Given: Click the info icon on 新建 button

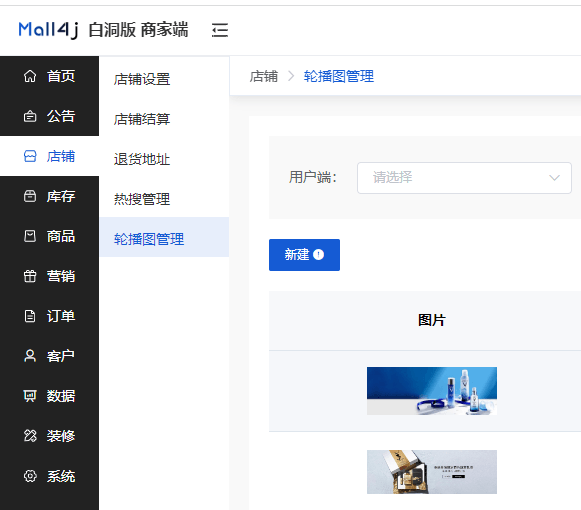Looking at the screenshot, I should pyautogui.click(x=318, y=255).
